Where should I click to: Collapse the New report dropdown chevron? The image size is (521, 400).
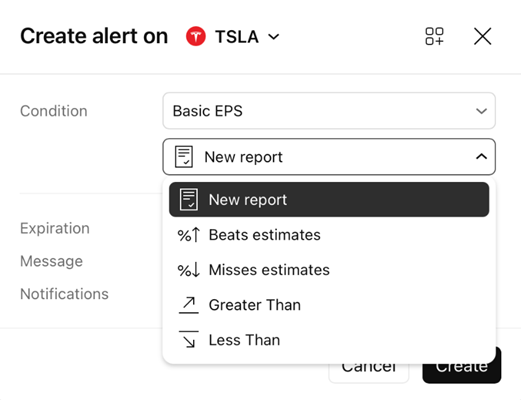pyautogui.click(x=481, y=156)
